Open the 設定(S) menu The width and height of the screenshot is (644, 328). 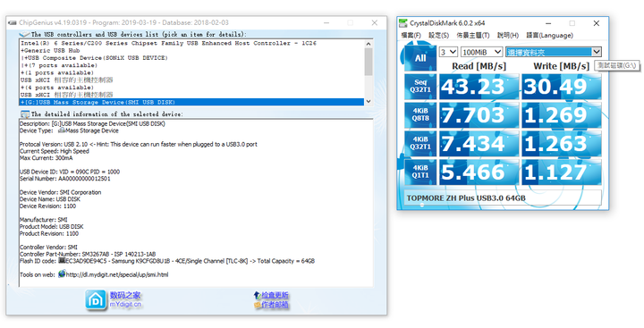click(x=438, y=36)
